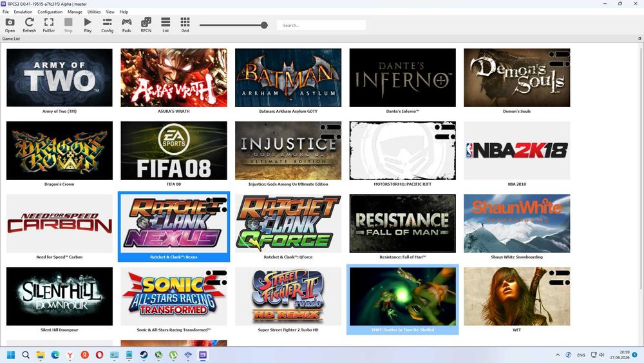This screenshot has height=363, width=644.
Task: Open the Help menu
Action: 124,12
